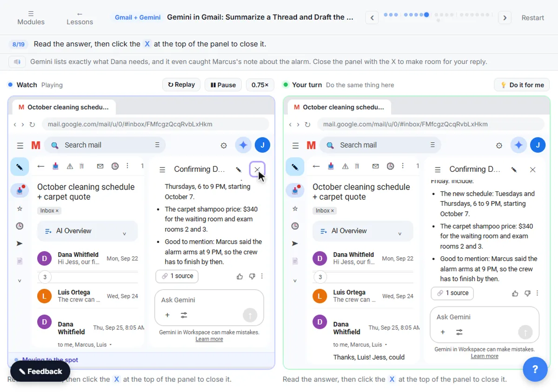Viewport: 558px width, 392px height.
Task: Open search filter options in Your turn pane
Action: (x=432, y=145)
